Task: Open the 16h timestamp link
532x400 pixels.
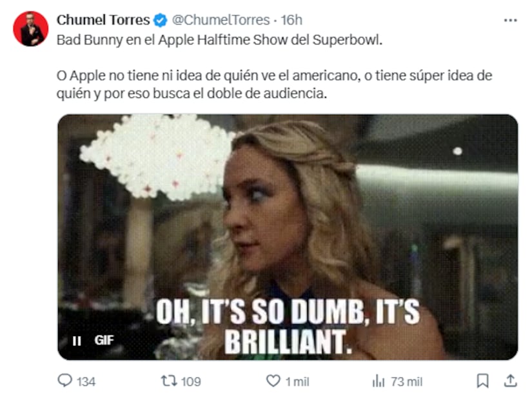Action: pos(291,20)
